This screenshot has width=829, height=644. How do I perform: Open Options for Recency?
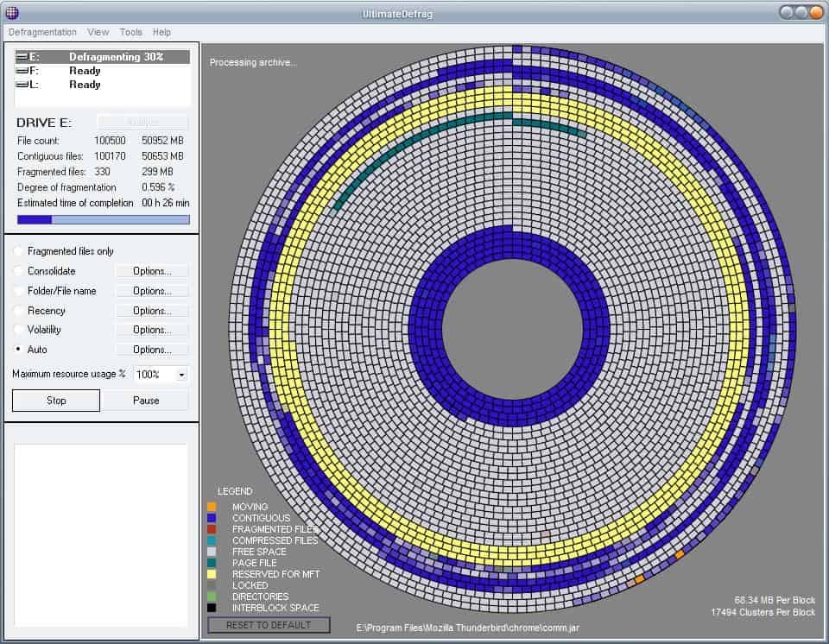(x=152, y=311)
